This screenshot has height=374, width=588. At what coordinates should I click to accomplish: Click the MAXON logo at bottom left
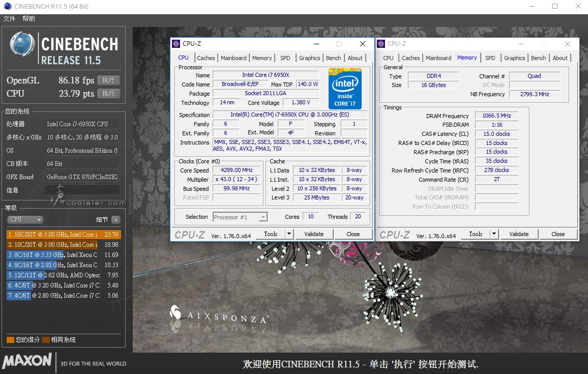tap(27, 361)
